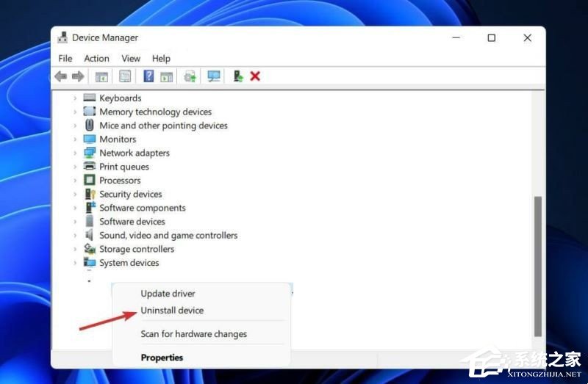Open the View menu

point(131,59)
